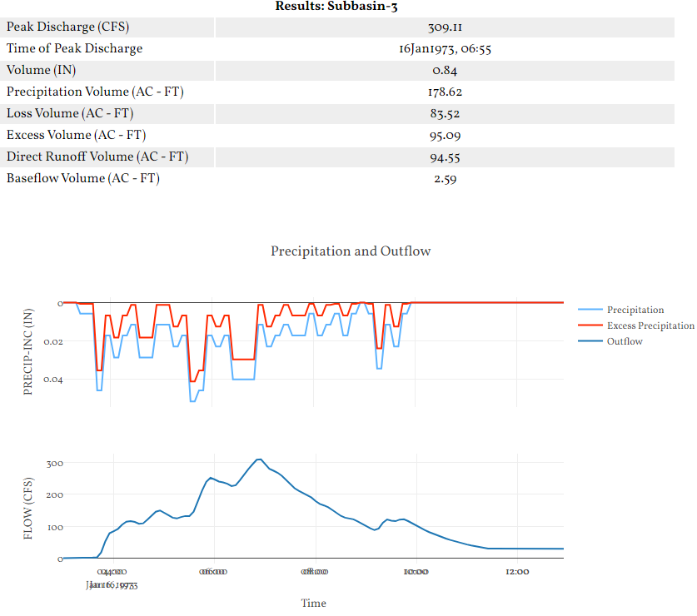This screenshot has width=697, height=616.
Task: Select 'Baseflow Volume (AC - FT)' label
Action: [83, 178]
